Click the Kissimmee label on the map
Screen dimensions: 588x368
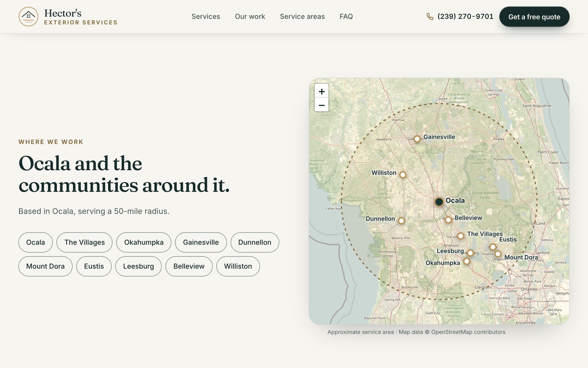526,323
